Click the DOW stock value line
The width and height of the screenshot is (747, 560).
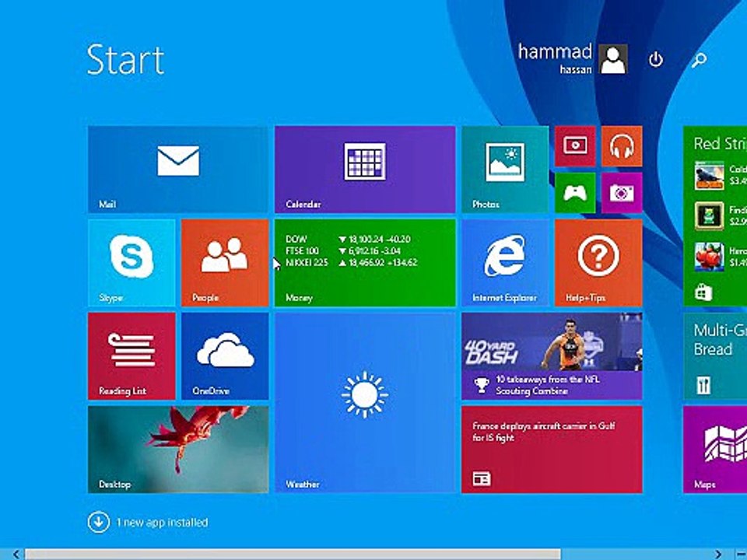tap(349, 239)
